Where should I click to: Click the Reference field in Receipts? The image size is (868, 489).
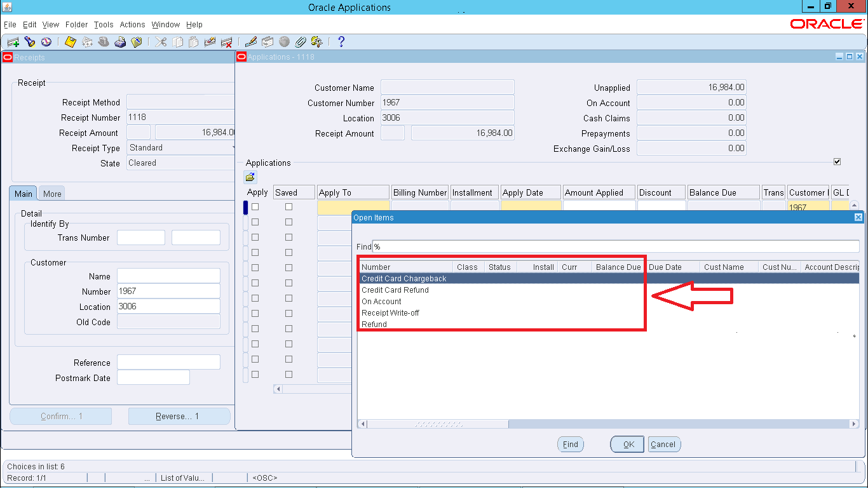(x=168, y=363)
